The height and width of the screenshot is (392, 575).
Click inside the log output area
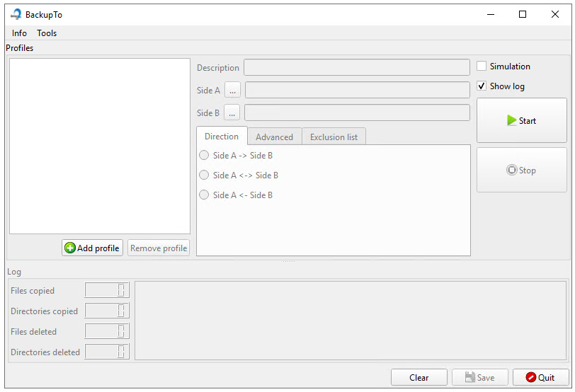pyautogui.click(x=351, y=321)
